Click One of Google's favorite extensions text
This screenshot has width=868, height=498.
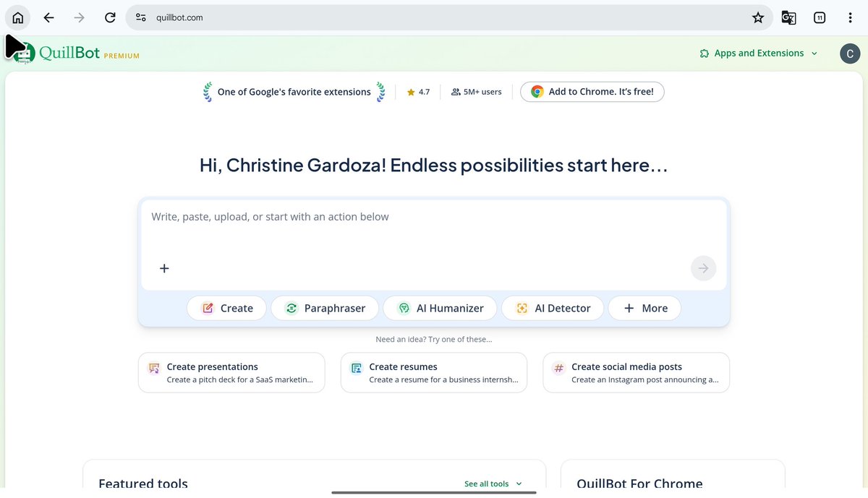[x=294, y=92]
